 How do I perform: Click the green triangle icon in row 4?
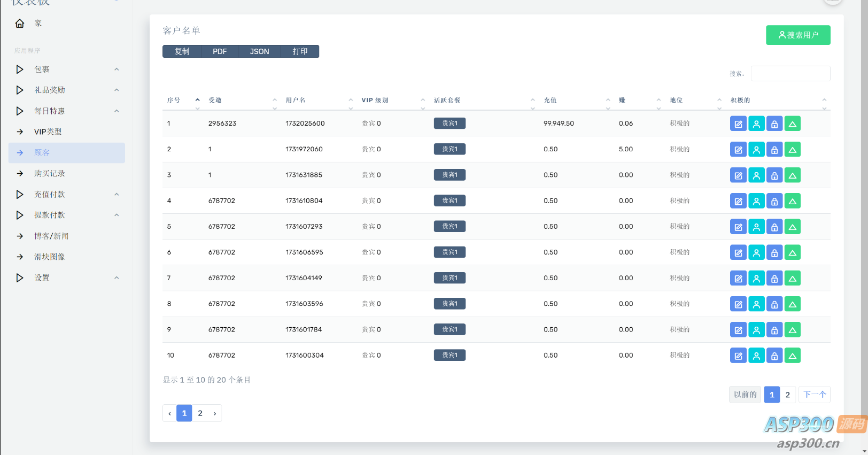tap(793, 201)
